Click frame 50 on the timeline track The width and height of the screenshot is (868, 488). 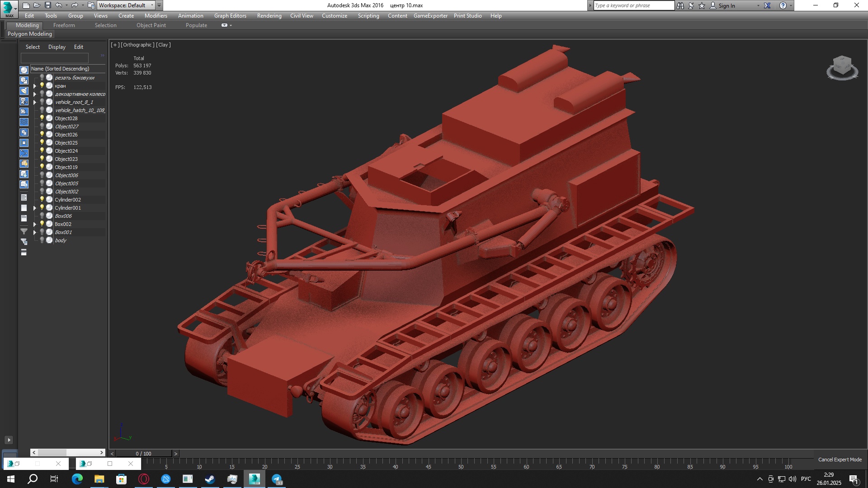point(461,463)
